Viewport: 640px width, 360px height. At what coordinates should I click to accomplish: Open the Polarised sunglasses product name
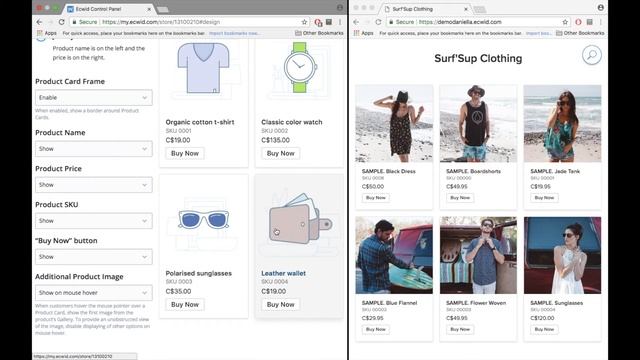point(198,273)
